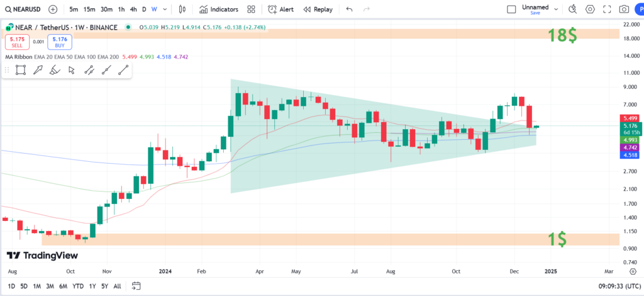Click the go to date calendar icon
This screenshot has width=644, height=296.
click(136, 286)
